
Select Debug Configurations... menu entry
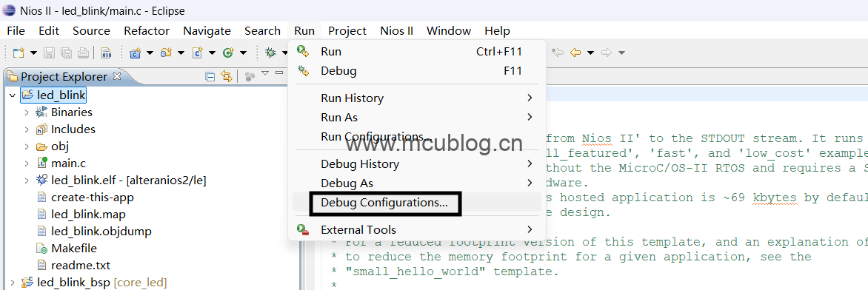click(384, 203)
